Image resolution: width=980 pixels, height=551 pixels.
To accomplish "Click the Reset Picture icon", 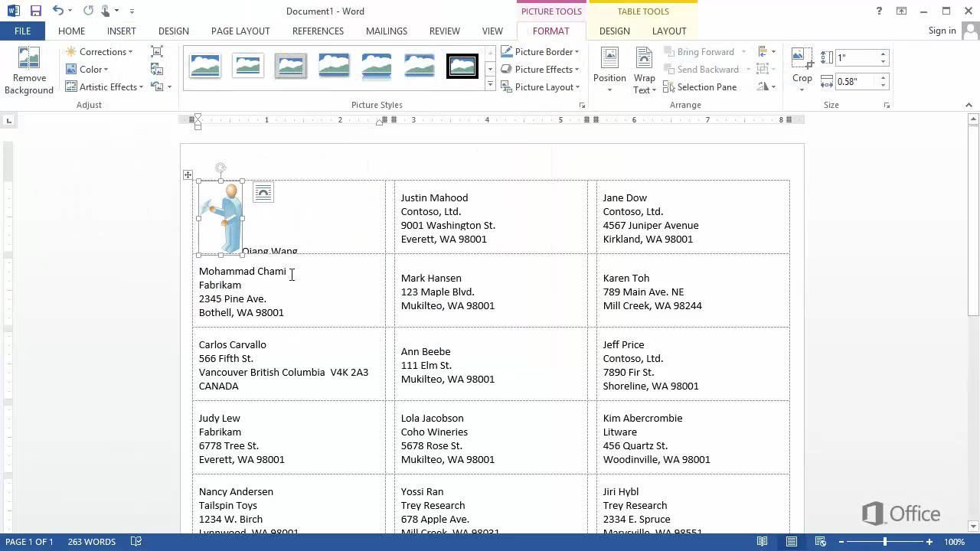I will click(157, 86).
